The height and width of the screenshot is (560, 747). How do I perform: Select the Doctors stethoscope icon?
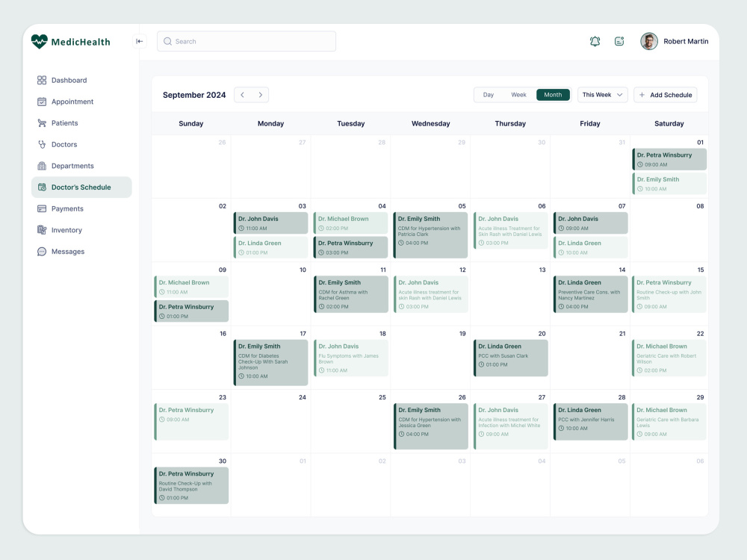(42, 144)
